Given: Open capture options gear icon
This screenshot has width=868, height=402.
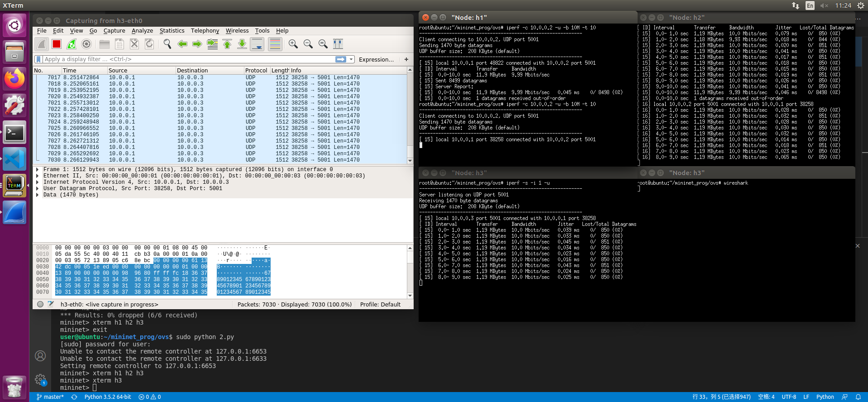Looking at the screenshot, I should 86,44.
